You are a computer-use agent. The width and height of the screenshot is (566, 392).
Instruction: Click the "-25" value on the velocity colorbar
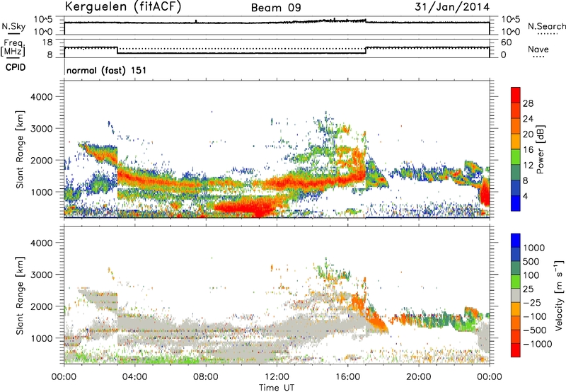point(532,303)
